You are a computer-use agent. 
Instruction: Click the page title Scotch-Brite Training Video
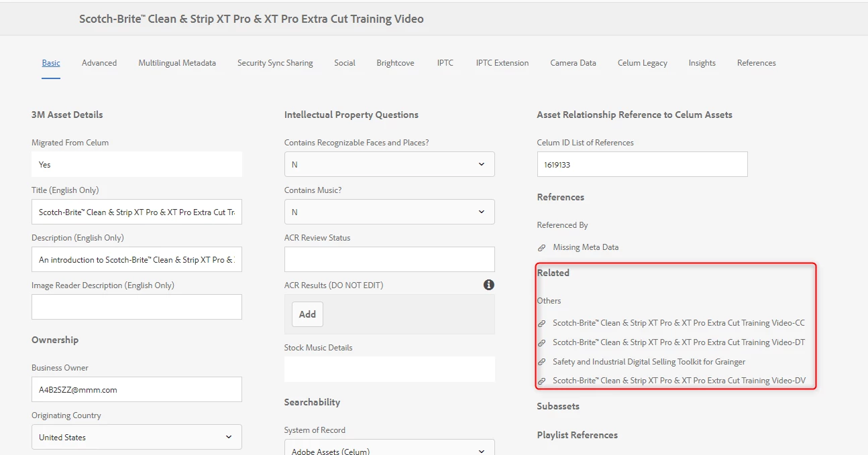coord(252,19)
